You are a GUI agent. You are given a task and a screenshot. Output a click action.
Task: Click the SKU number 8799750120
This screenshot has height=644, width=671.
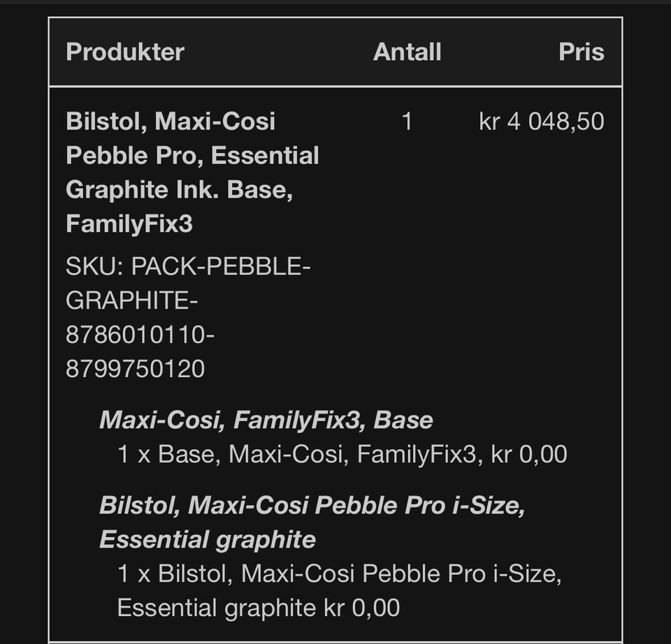coord(135,369)
